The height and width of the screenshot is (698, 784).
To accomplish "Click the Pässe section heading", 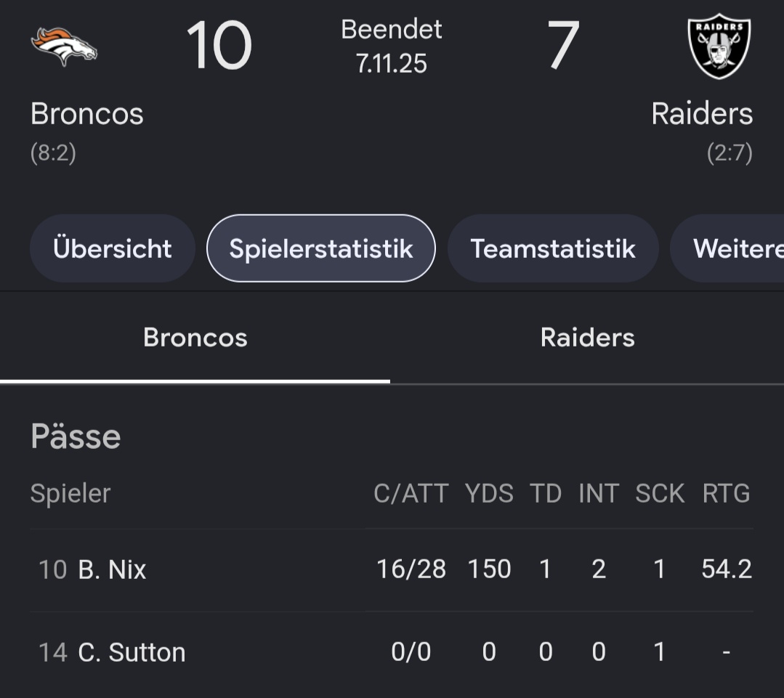I will 76,437.
